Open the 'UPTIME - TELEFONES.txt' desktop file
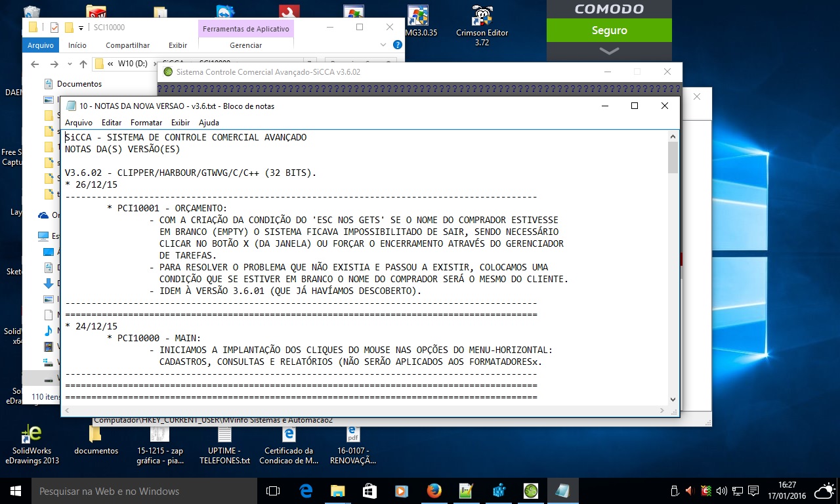 point(224,445)
